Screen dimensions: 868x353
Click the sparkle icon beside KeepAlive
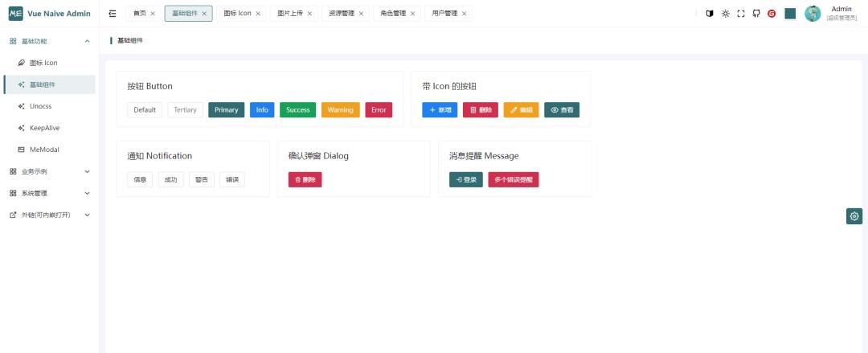pos(21,128)
